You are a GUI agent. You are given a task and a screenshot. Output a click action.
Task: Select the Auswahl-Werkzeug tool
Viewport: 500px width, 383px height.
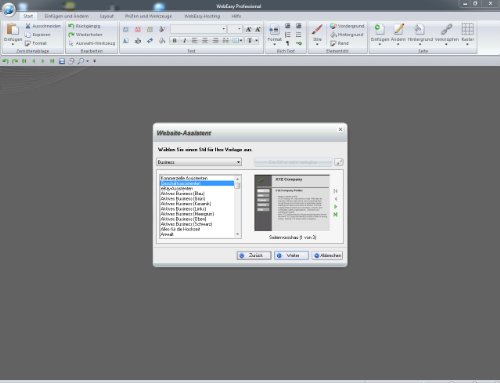(92, 43)
